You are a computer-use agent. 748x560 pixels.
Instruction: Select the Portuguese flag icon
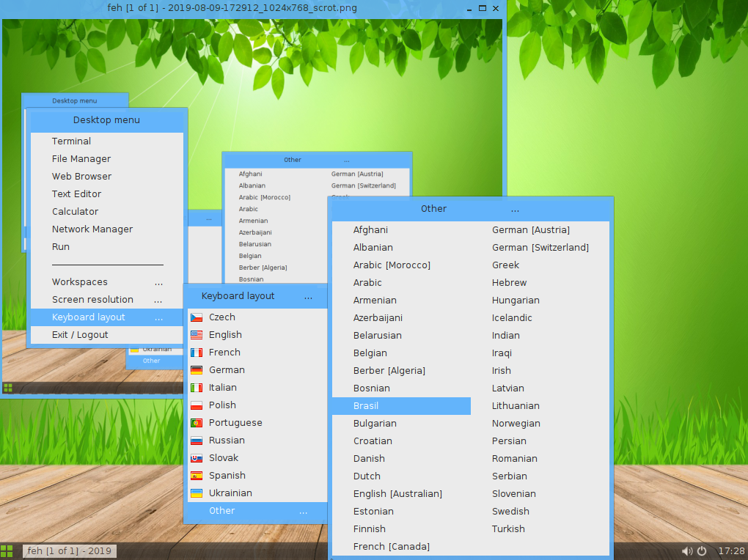coord(195,422)
